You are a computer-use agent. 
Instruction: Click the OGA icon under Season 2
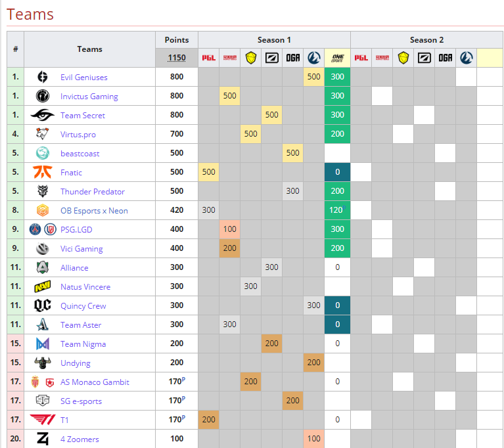[x=445, y=58]
